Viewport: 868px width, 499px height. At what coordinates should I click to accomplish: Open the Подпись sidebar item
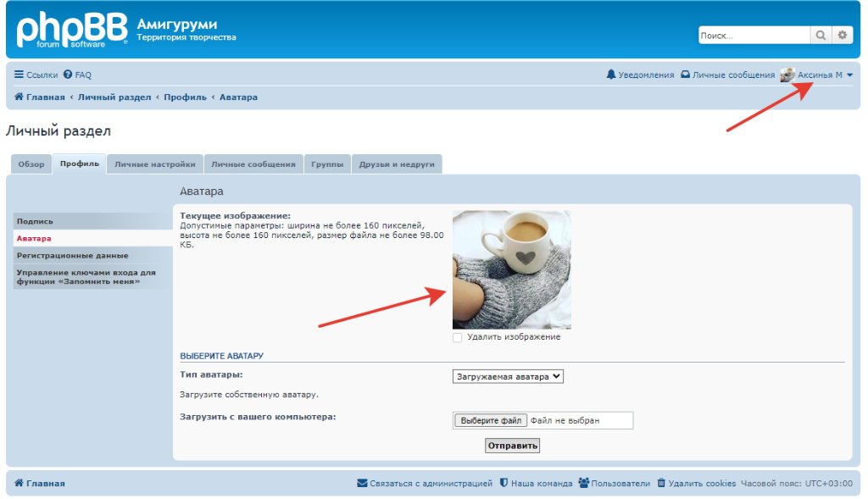pyautogui.click(x=35, y=221)
